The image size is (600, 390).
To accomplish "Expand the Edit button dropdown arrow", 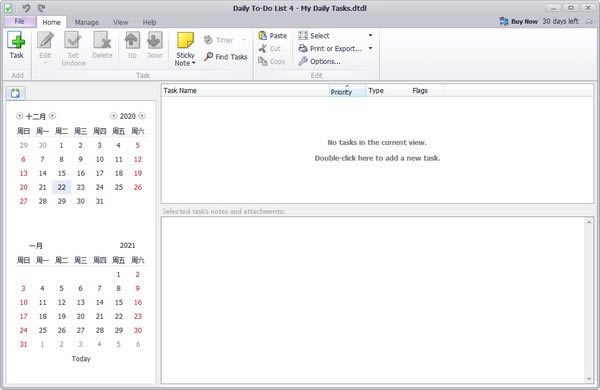I will click(x=45, y=63).
